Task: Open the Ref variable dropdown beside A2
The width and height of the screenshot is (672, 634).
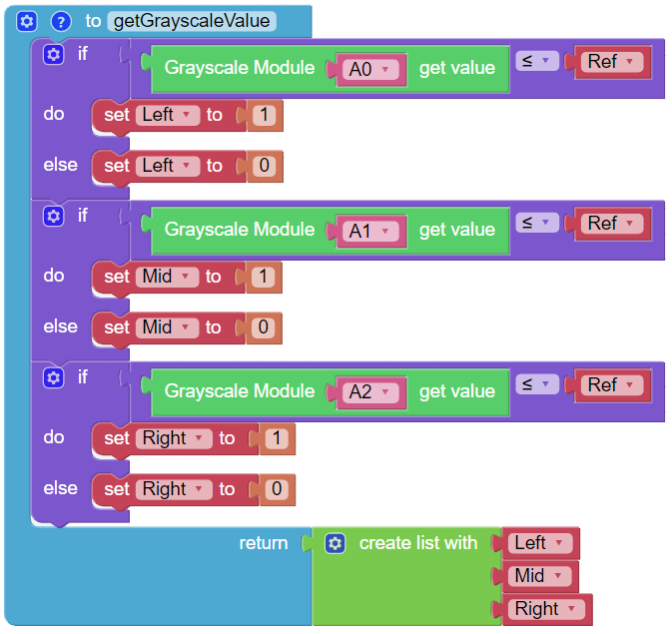Action: coord(612,385)
